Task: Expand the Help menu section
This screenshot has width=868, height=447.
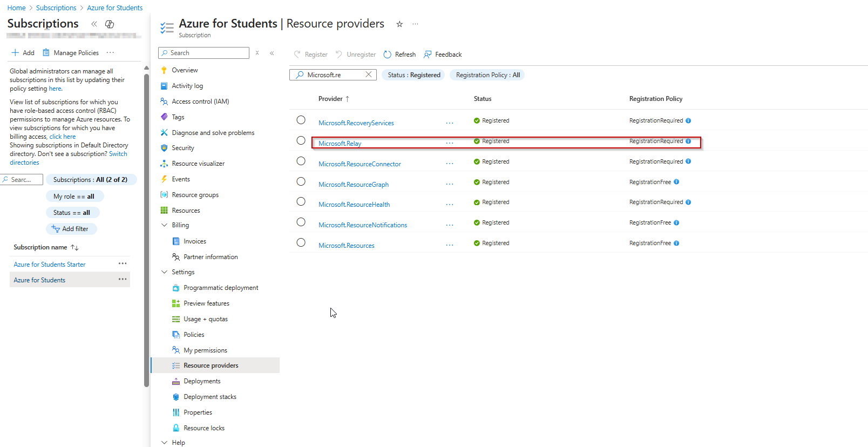Action: (x=164, y=443)
